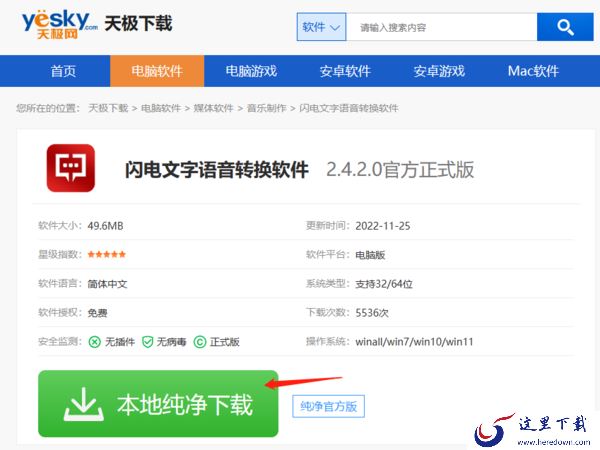
Task: Click the 2.4.2.0官方正式版 version text
Action: (x=400, y=170)
